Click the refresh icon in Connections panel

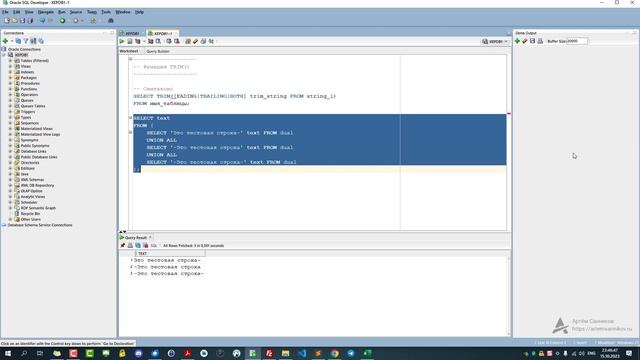click(18, 41)
